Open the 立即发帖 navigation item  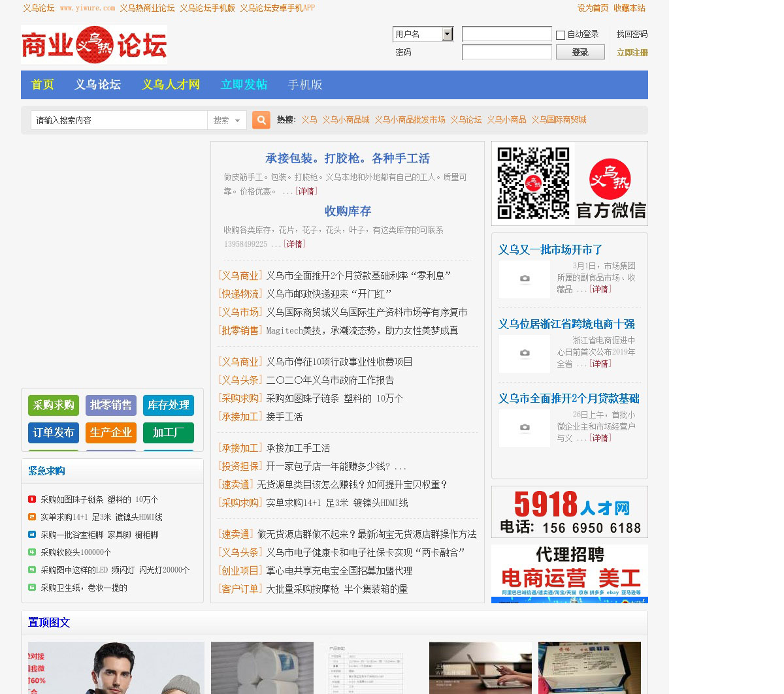coord(244,85)
